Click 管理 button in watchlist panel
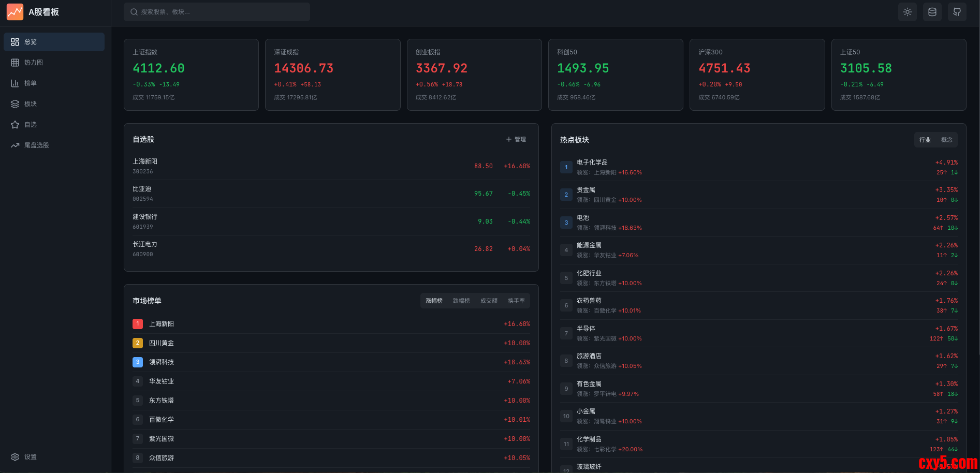Viewport: 980px width, 473px height. [516, 139]
